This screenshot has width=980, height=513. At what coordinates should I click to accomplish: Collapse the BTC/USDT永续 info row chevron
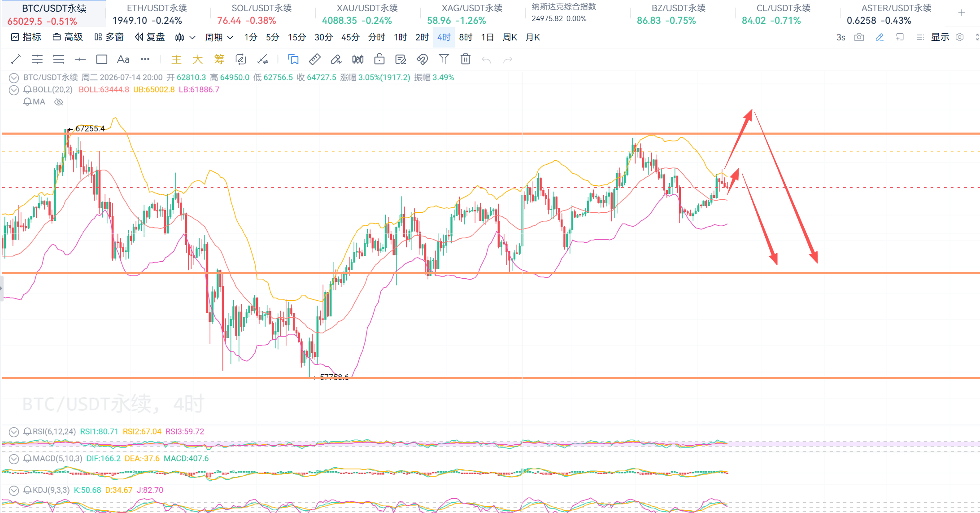14,78
